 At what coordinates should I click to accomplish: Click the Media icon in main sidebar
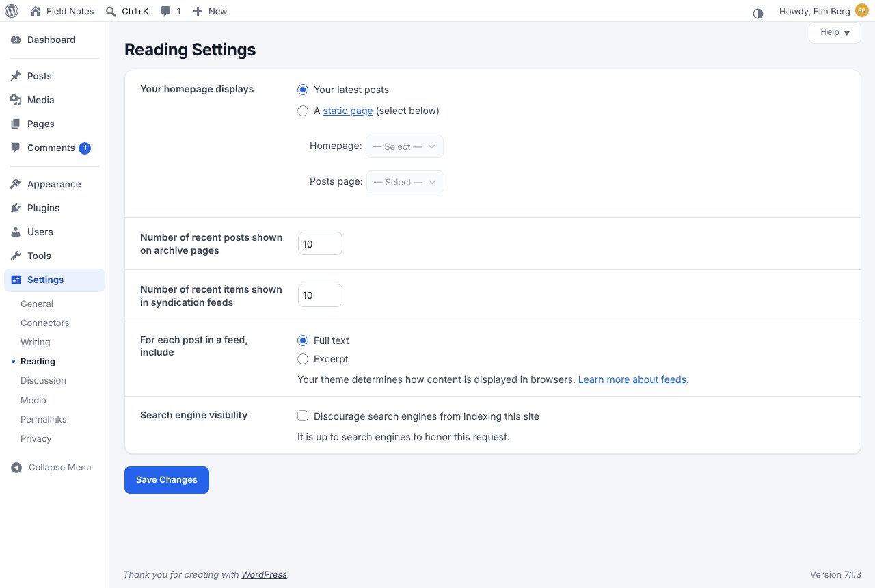tap(16, 100)
